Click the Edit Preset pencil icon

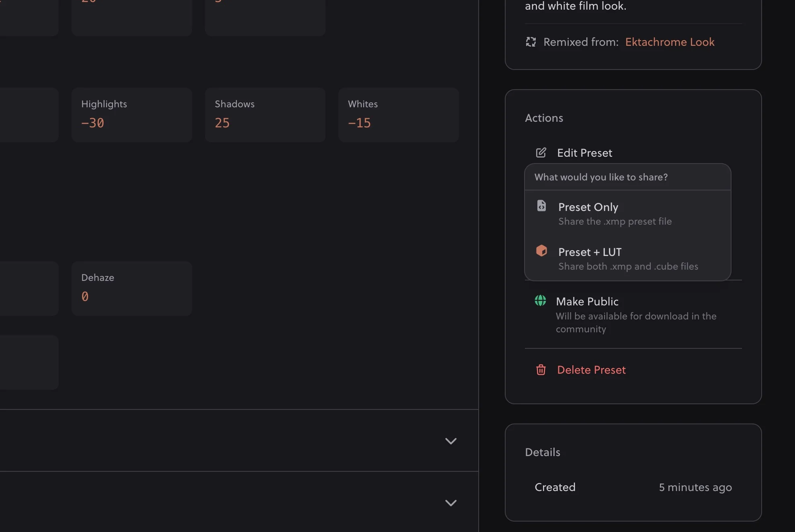pos(541,152)
